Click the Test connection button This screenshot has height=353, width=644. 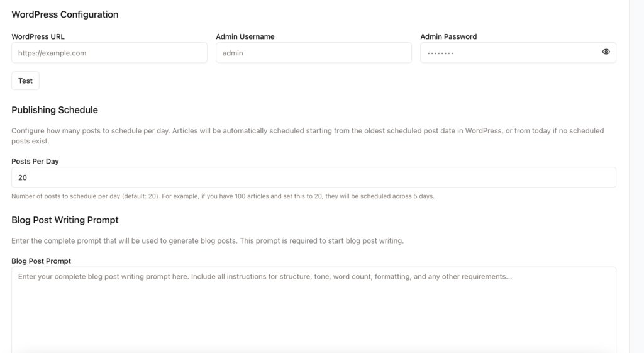(x=25, y=81)
